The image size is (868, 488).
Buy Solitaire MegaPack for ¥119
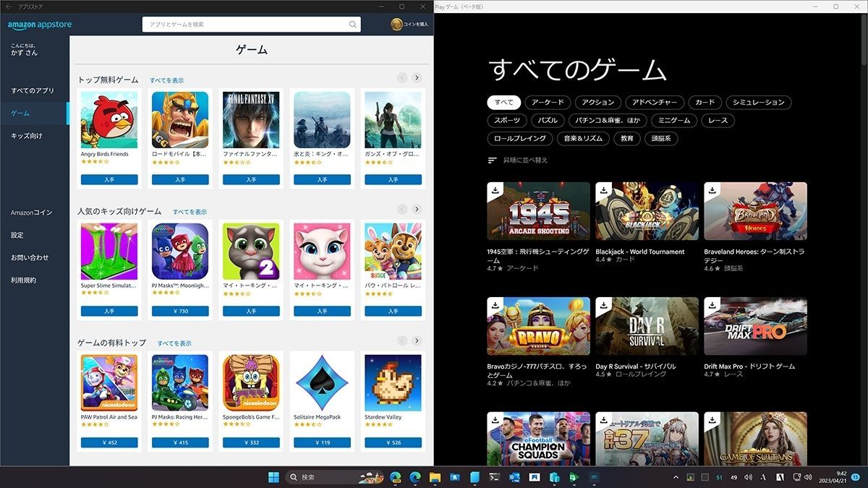[x=322, y=442]
